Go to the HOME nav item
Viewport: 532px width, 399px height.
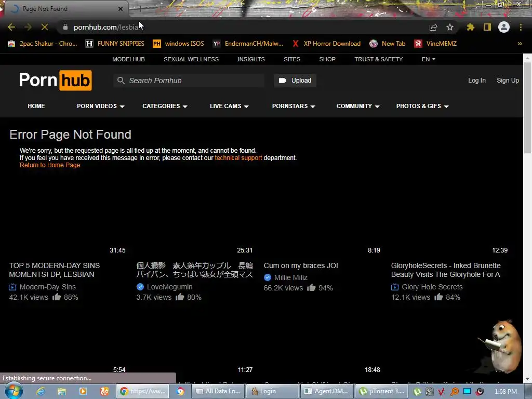pyautogui.click(x=36, y=106)
